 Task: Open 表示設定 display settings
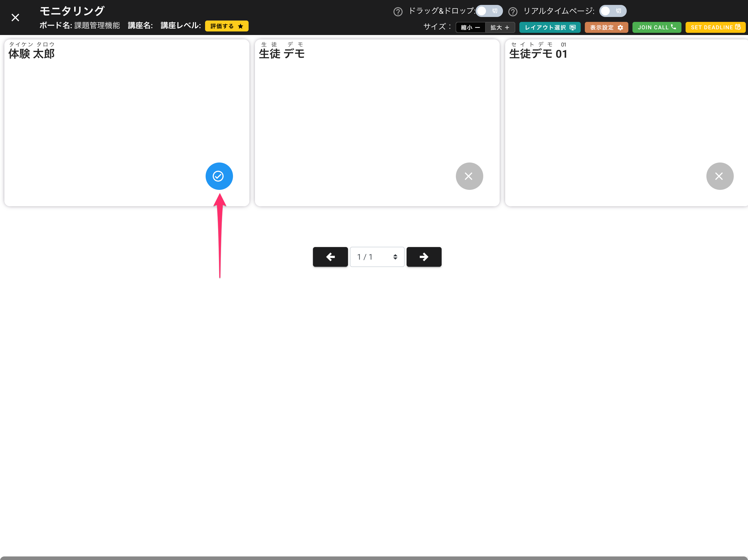(x=606, y=27)
